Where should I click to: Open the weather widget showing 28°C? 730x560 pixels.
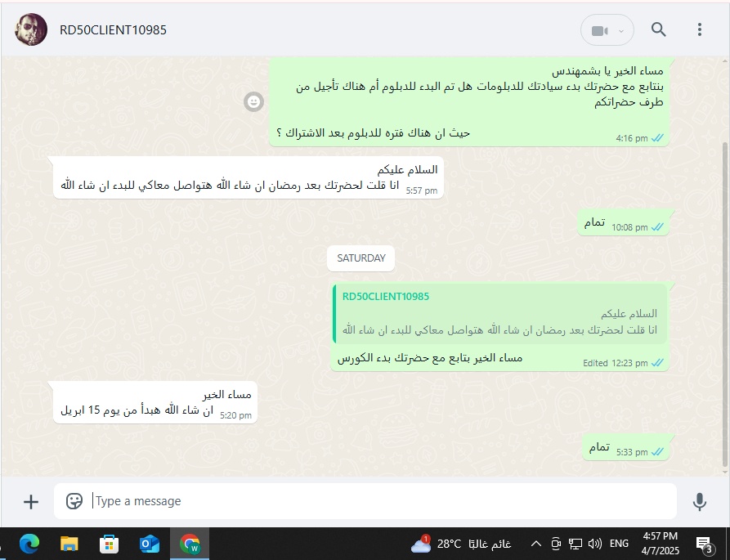pos(461,544)
